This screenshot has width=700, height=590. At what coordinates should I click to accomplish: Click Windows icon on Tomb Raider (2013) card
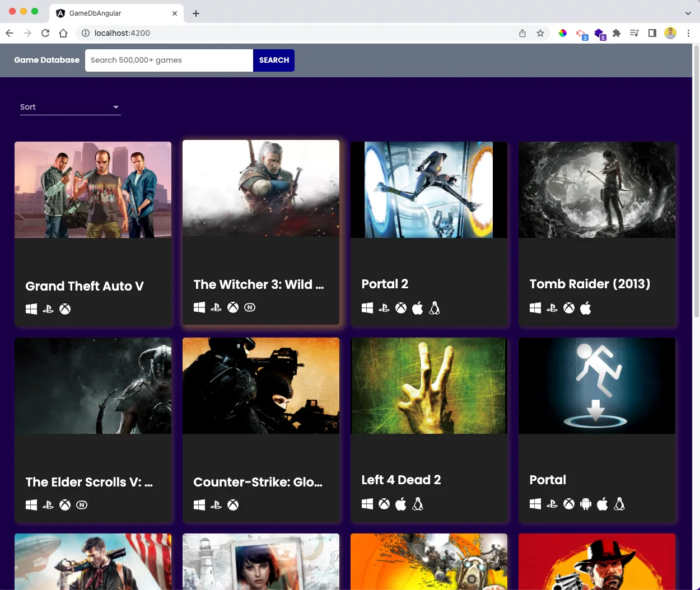(535, 308)
